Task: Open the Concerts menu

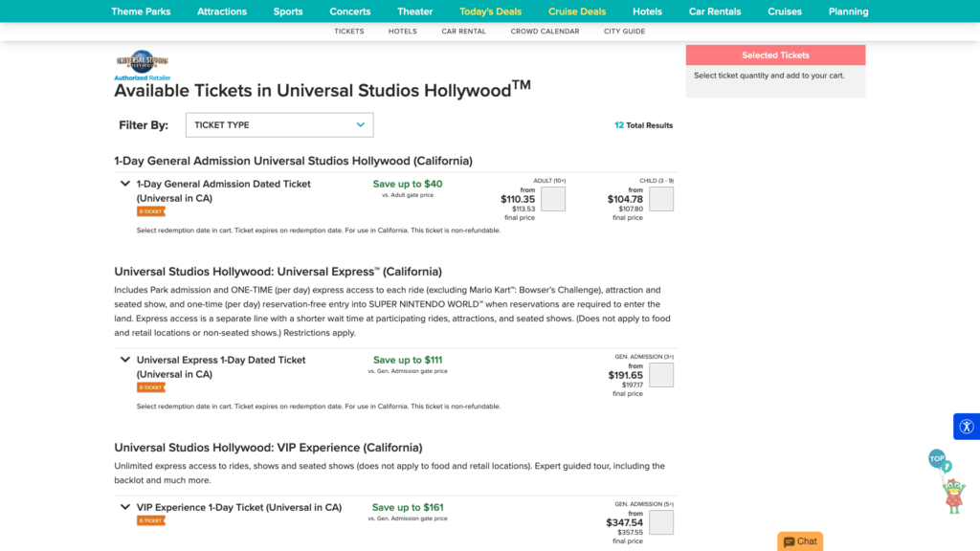Action: coord(350,11)
